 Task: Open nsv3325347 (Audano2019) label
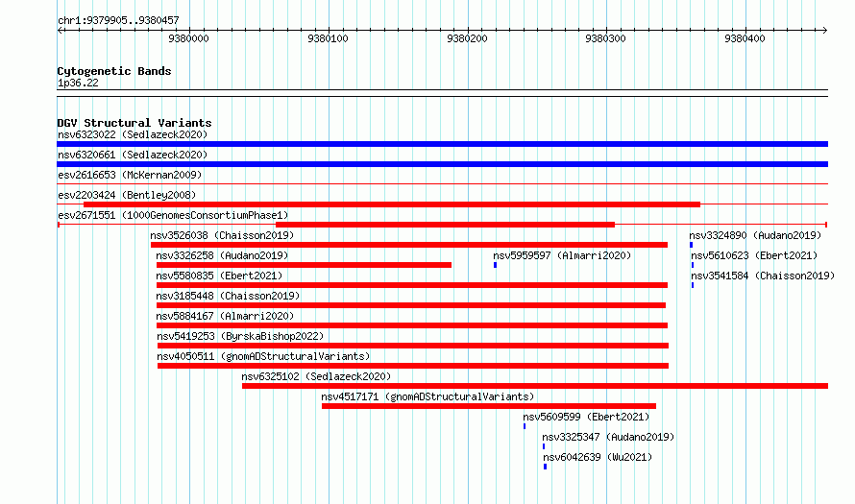(608, 437)
